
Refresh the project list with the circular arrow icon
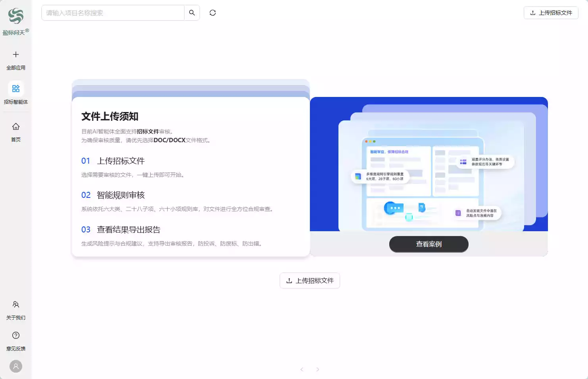(x=213, y=13)
